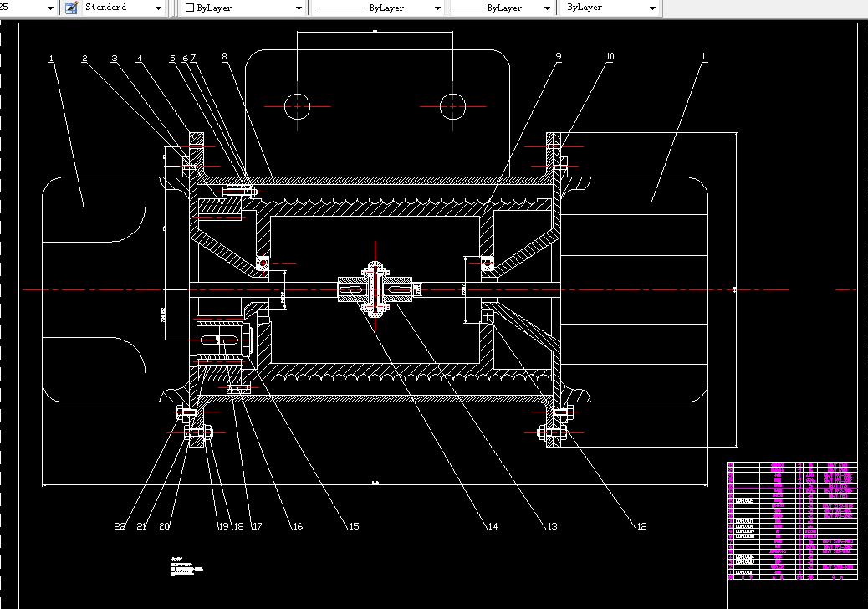Select part callout number 9
This screenshot has height=609, width=868.
click(559, 57)
